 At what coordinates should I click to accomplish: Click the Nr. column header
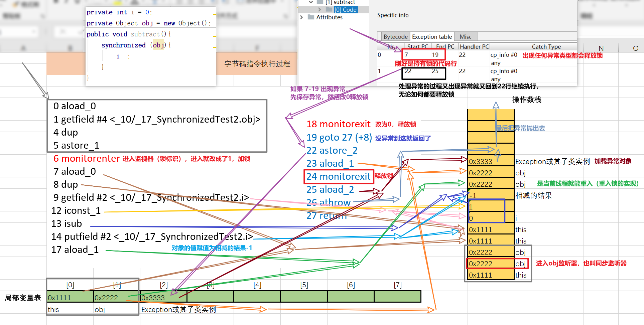(x=391, y=46)
